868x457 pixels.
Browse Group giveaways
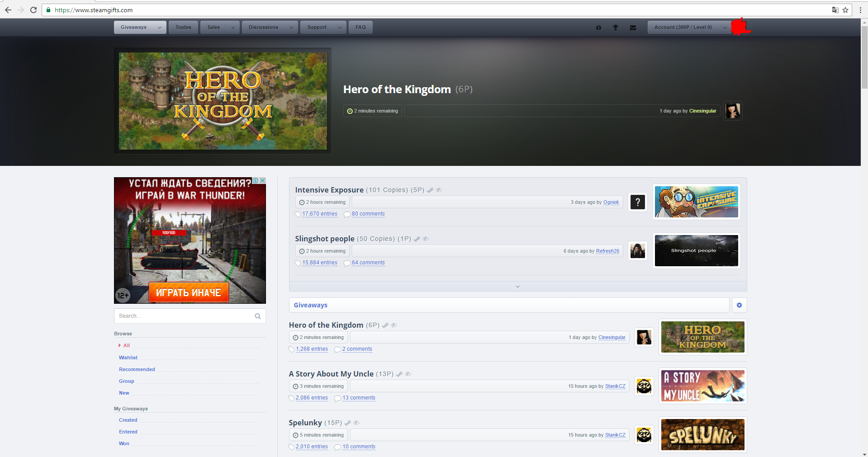127,381
